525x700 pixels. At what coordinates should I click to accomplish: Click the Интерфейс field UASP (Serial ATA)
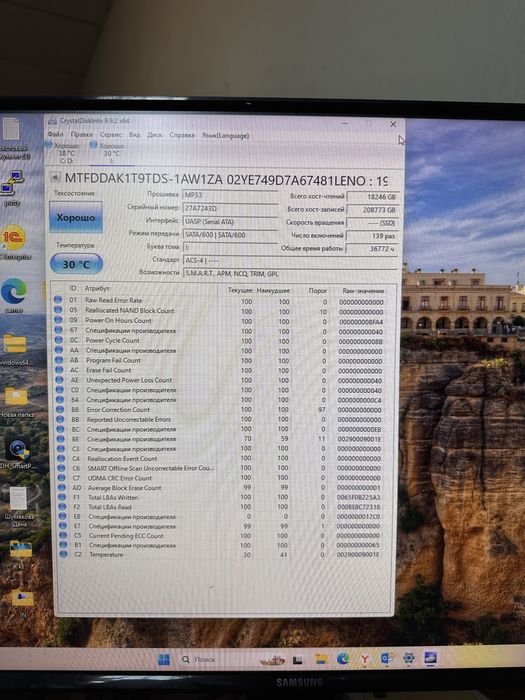pos(231,221)
